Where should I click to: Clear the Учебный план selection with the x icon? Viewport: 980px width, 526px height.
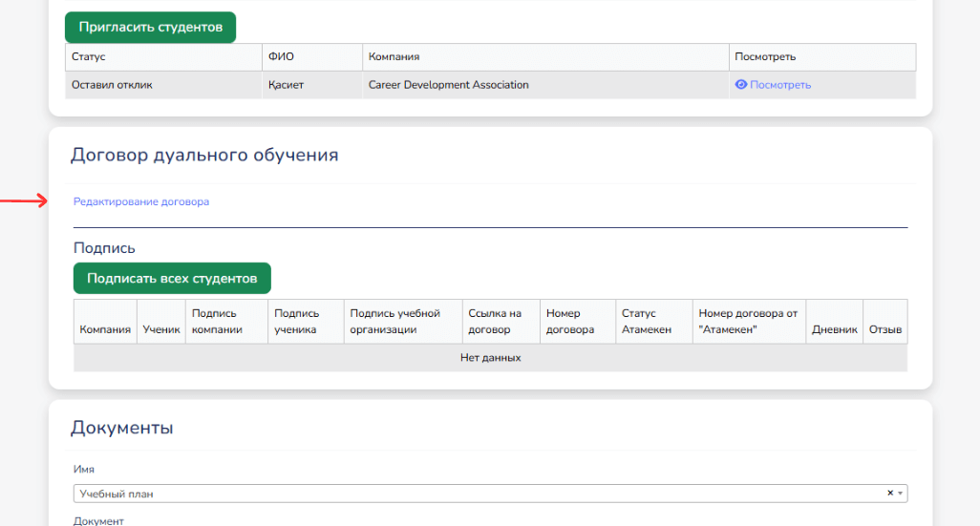[x=889, y=494]
